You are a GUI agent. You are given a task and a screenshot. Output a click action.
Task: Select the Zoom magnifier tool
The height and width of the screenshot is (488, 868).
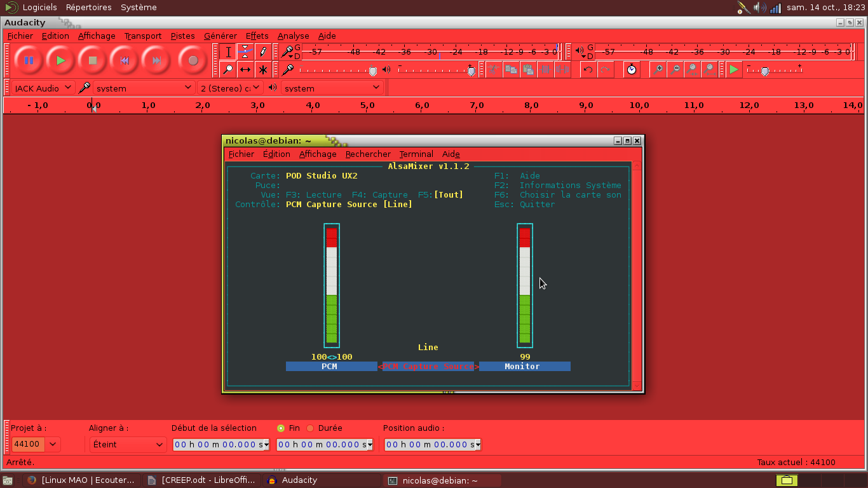point(228,69)
